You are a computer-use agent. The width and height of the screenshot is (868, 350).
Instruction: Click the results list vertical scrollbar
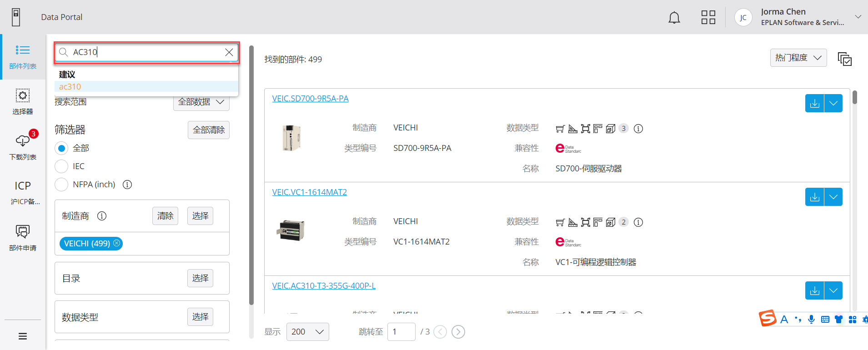pyautogui.click(x=855, y=97)
